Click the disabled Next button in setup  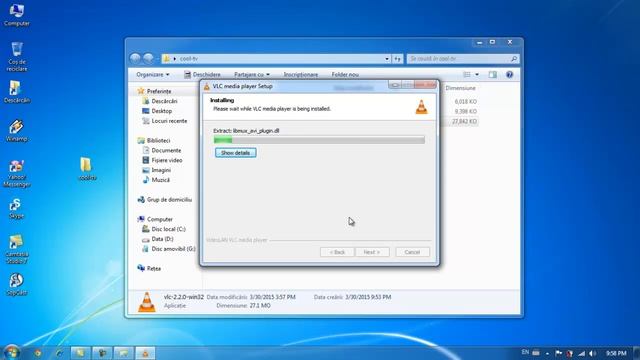(x=372, y=252)
